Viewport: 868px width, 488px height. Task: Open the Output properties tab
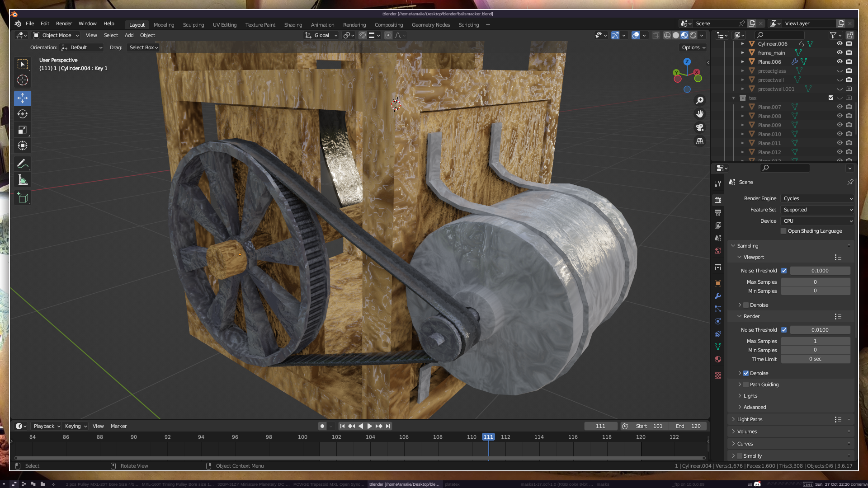point(718,212)
